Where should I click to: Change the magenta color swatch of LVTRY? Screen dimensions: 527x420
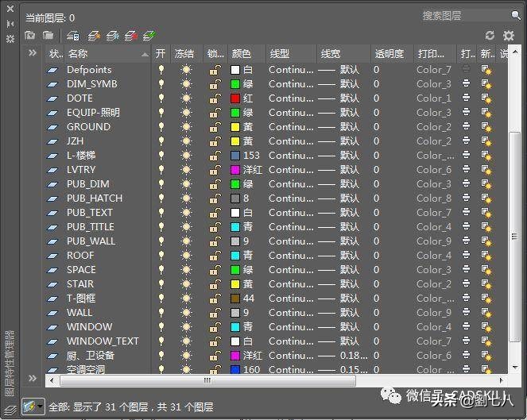(235, 170)
